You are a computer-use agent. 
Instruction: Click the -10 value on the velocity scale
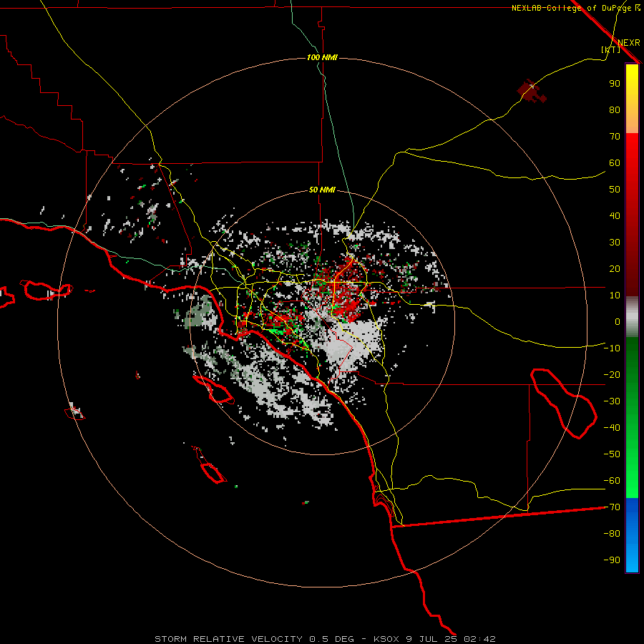tap(612, 348)
